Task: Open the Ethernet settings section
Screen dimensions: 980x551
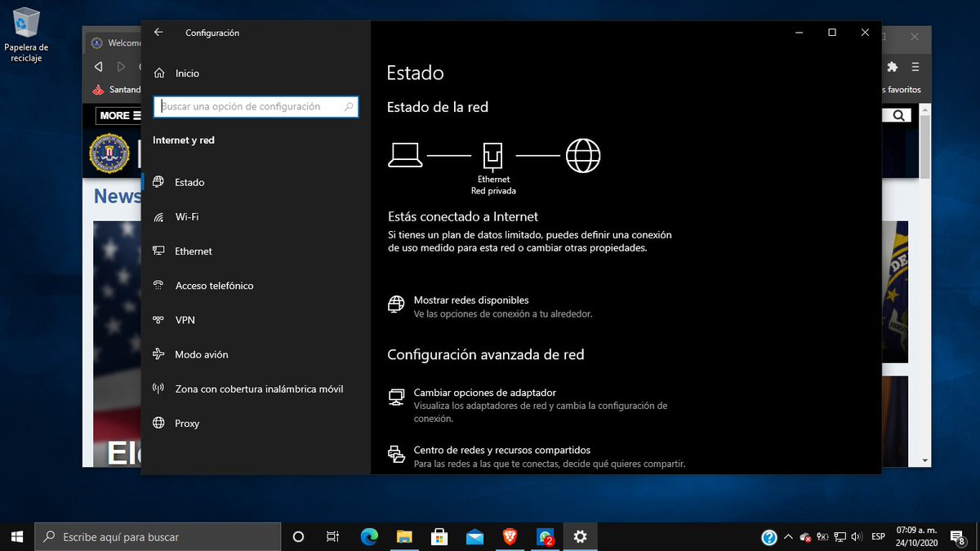Action: tap(256, 251)
